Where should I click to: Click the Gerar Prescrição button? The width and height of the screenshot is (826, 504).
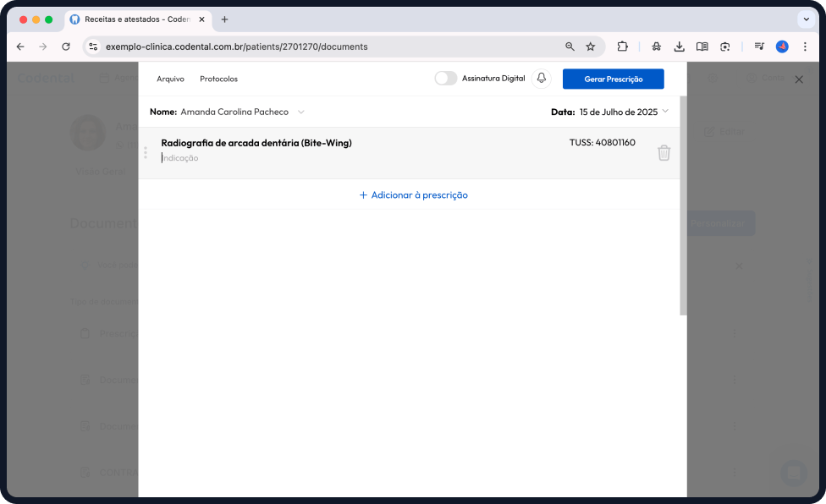point(613,79)
